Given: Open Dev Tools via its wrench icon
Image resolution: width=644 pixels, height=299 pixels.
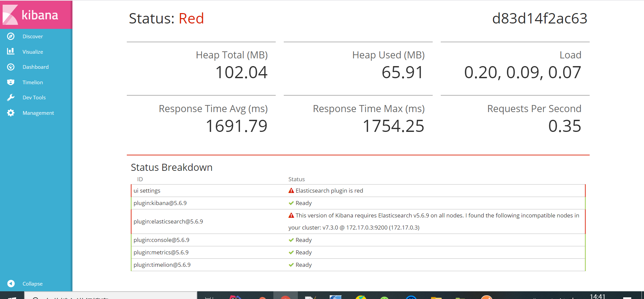Looking at the screenshot, I should coord(11,97).
